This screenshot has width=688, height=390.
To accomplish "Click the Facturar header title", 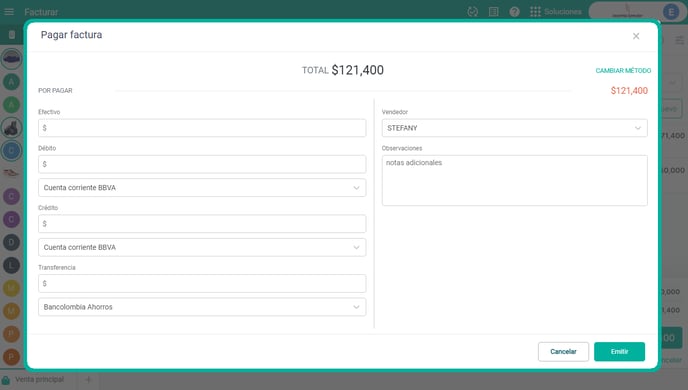I will click(41, 12).
